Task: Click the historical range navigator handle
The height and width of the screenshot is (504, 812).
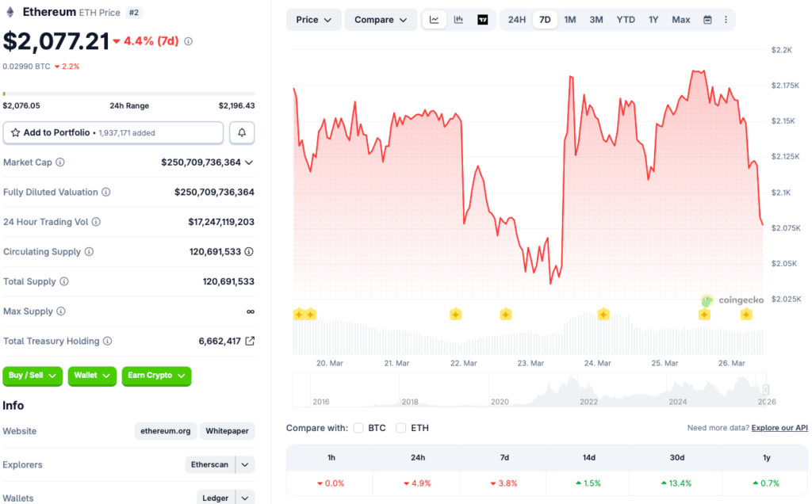Action: [x=765, y=390]
